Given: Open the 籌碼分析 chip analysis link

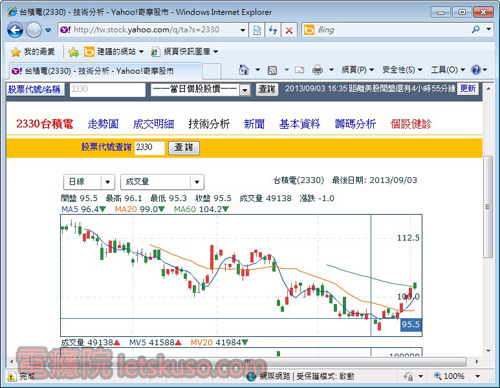Looking at the screenshot, I should point(355,124).
